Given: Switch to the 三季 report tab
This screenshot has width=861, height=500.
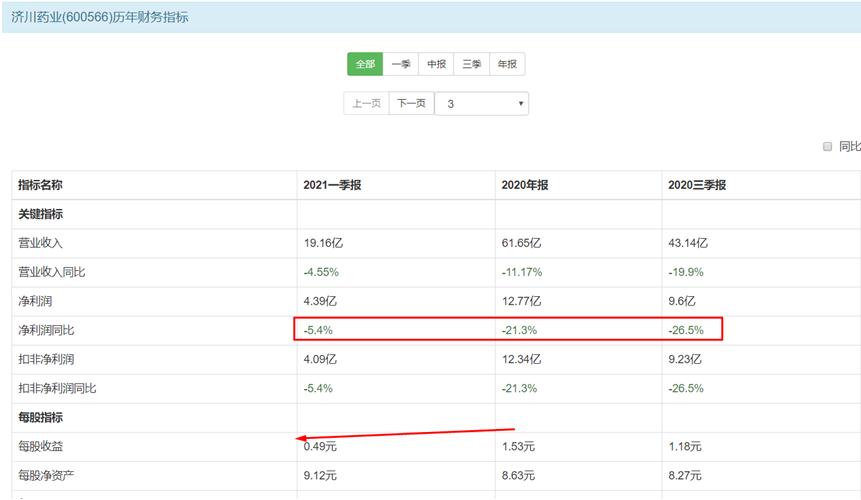Looking at the screenshot, I should point(472,64).
